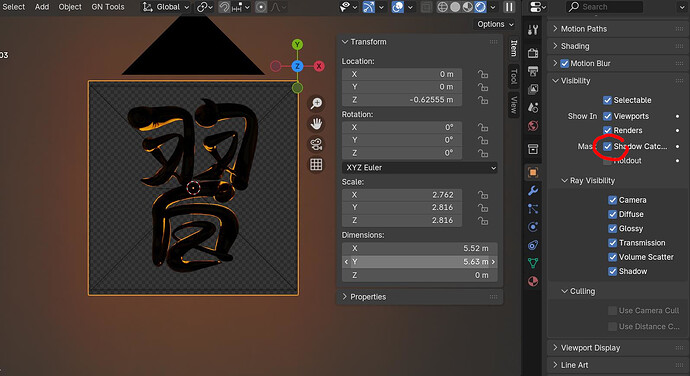The height and width of the screenshot is (376, 690).
Task: Open the GN Tools menu
Action: coord(108,7)
